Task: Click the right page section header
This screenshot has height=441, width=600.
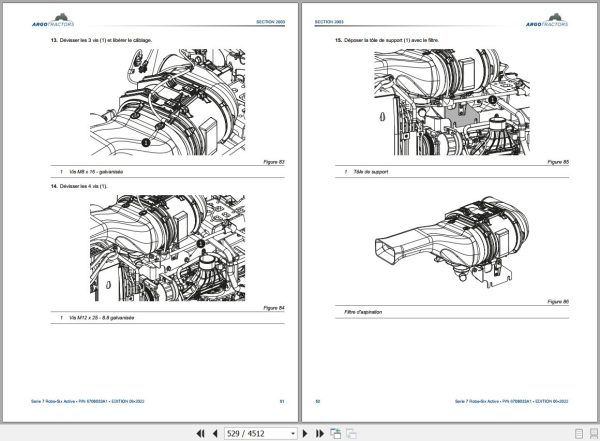Action: click(329, 22)
